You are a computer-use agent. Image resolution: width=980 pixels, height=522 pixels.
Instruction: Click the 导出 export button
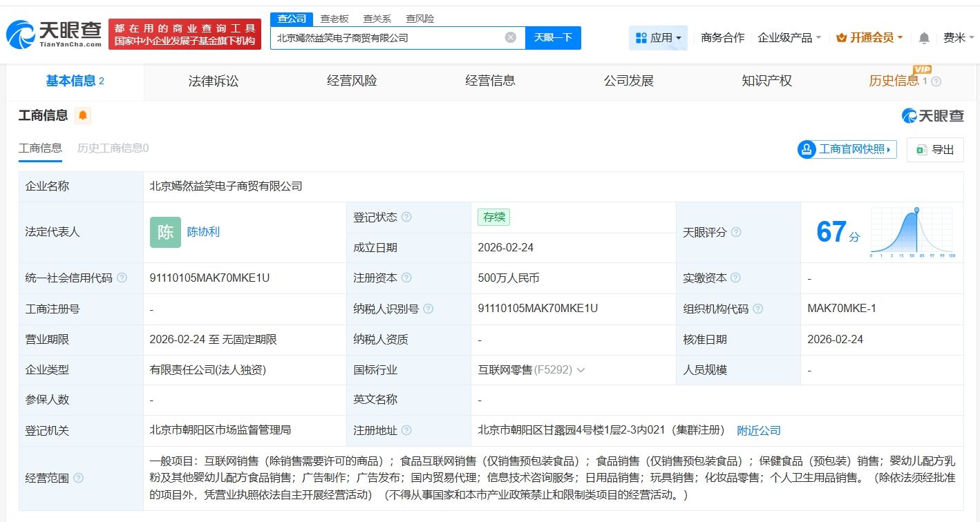pos(935,150)
